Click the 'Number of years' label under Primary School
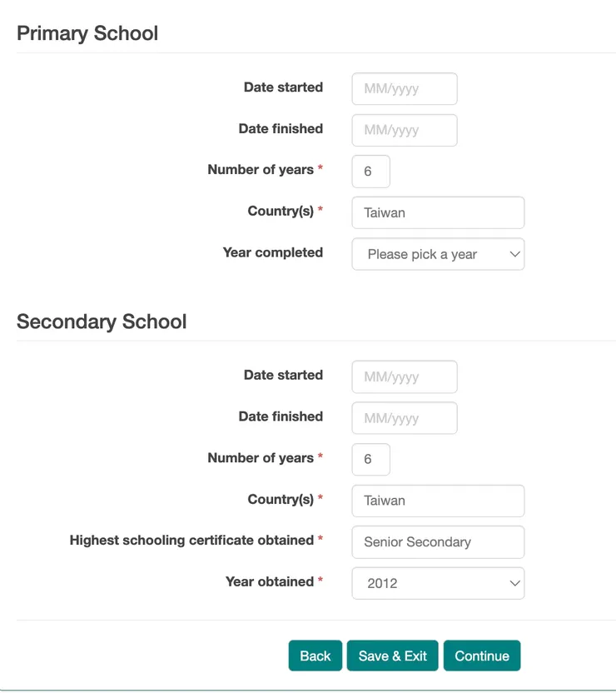 tap(261, 170)
